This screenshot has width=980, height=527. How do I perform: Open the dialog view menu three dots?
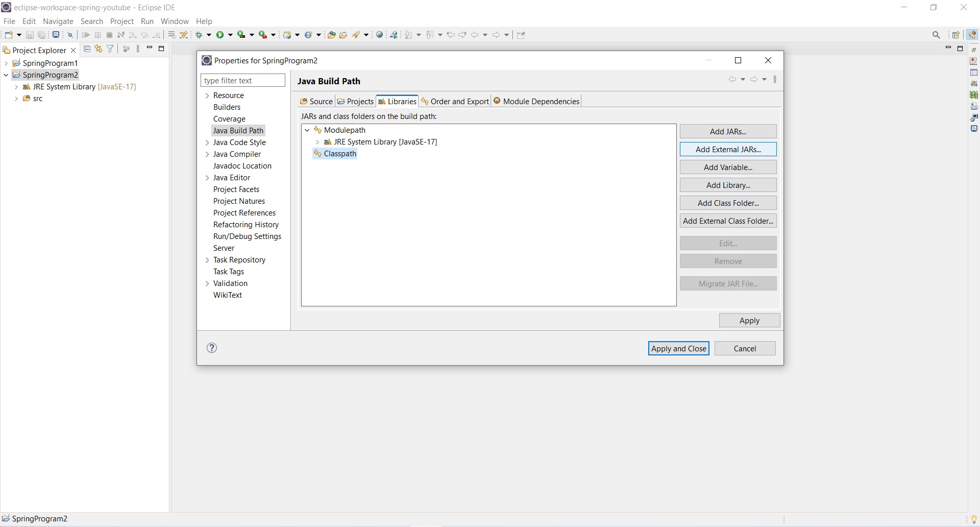pyautogui.click(x=775, y=80)
